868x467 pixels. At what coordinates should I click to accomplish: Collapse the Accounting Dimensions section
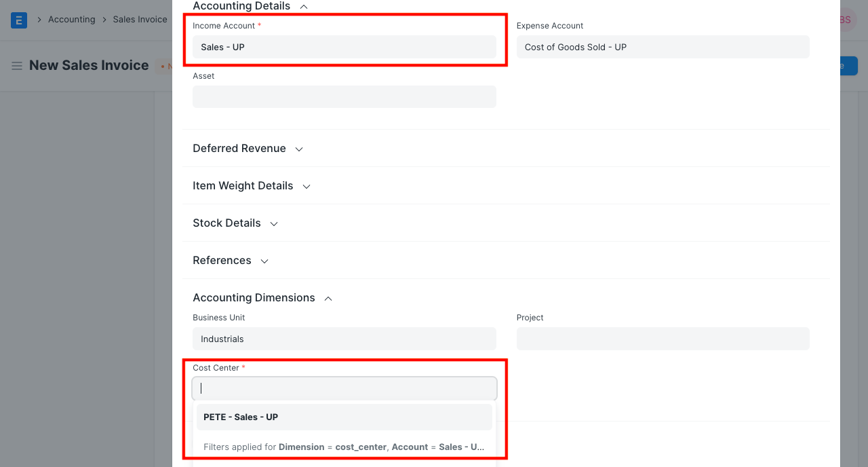(328, 298)
